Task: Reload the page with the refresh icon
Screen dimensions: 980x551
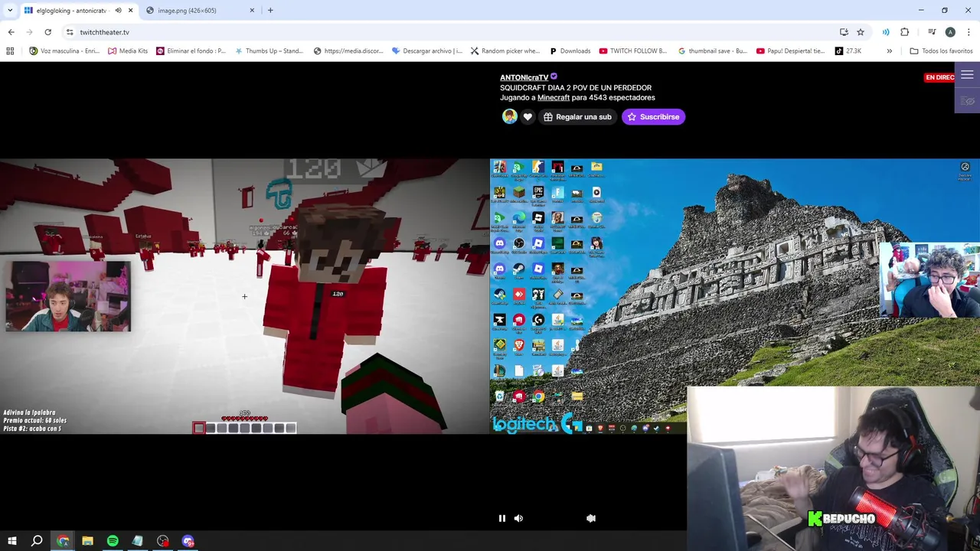Action: coord(47,32)
